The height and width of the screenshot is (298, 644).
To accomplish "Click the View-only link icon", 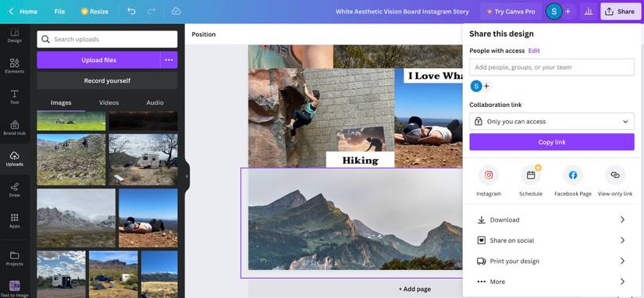I will tap(615, 176).
